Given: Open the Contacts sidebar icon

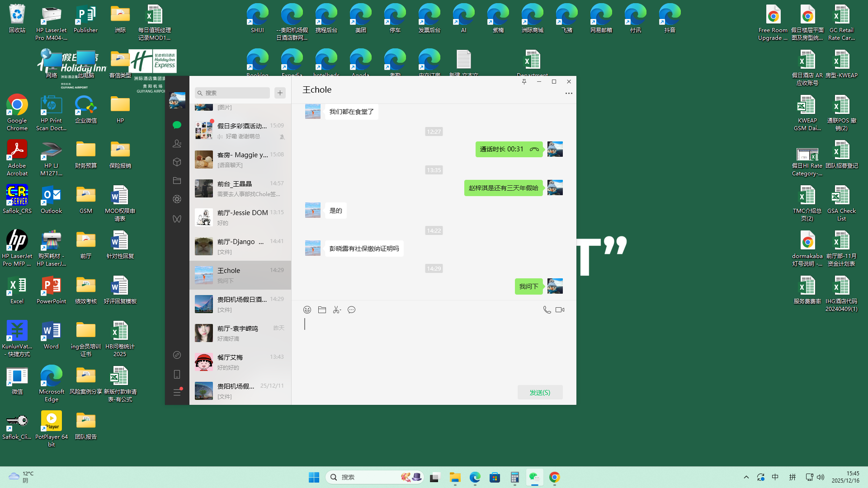Looking at the screenshot, I should [x=177, y=144].
